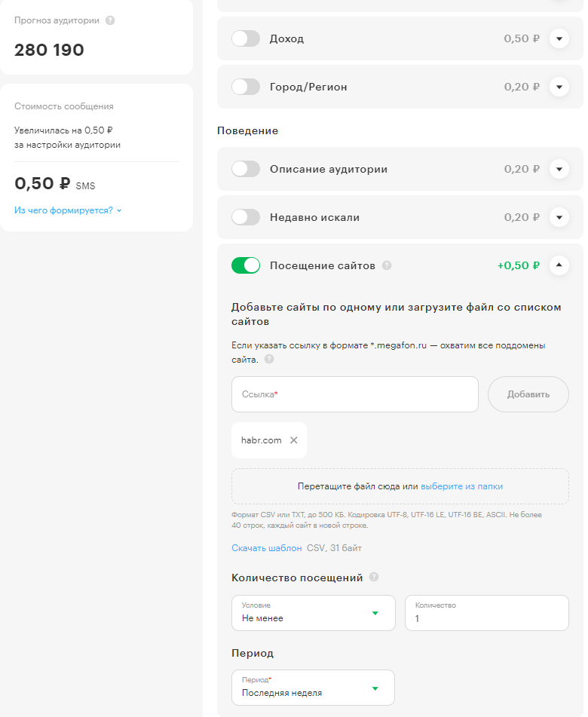Disable the «Посещение сайтов» toggle
The height and width of the screenshot is (717, 588).
pyautogui.click(x=247, y=265)
